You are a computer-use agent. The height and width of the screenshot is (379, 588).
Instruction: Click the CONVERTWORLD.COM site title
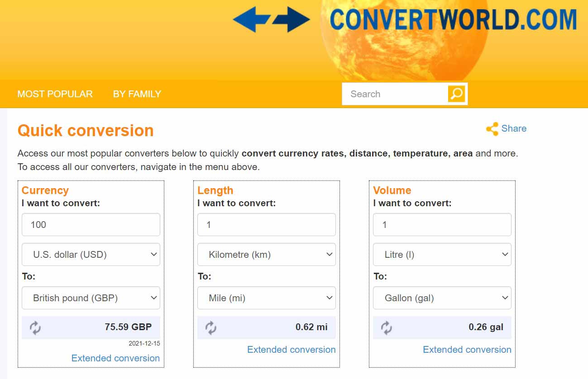454,19
